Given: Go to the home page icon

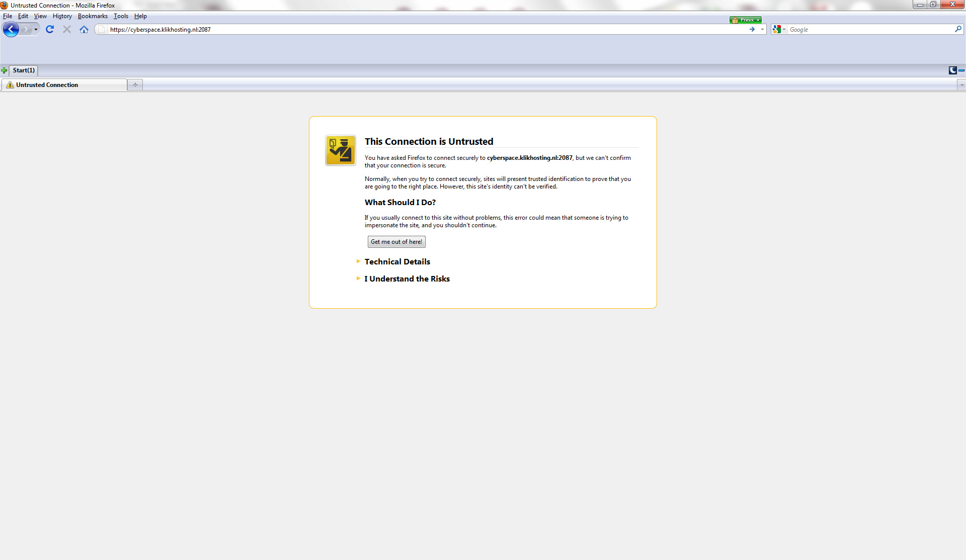Looking at the screenshot, I should pos(84,30).
